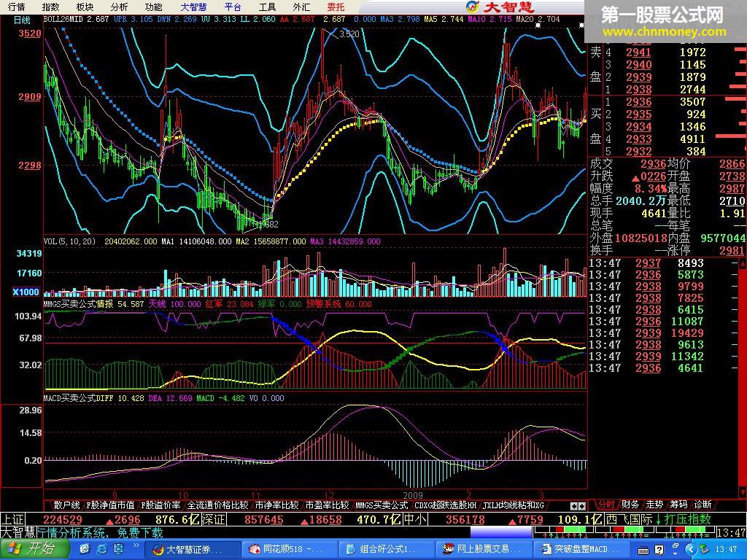747x560 pixels.
Task: Click the 日线 period label
Action: (22, 20)
